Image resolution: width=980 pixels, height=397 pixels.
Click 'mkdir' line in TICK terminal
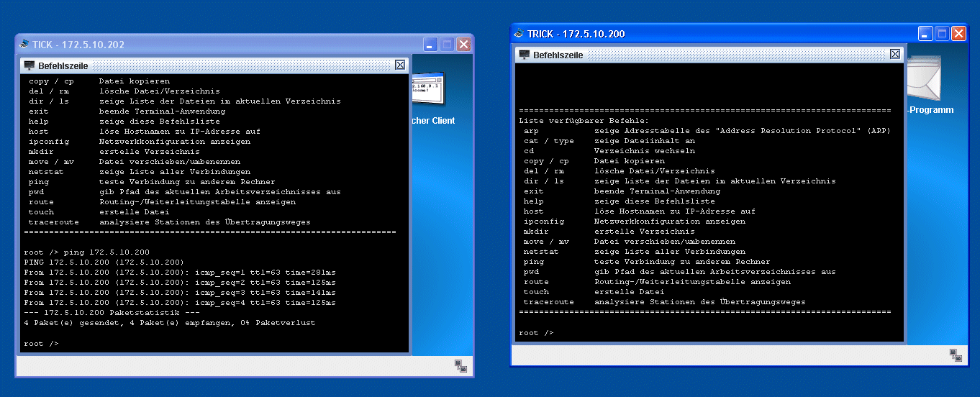tap(114, 152)
